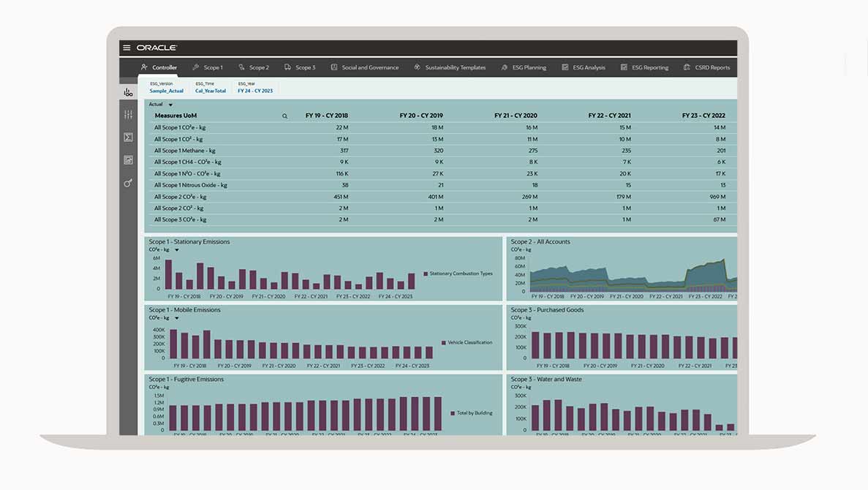Open the report image icon in sidebar
Image resolution: width=868 pixels, height=490 pixels.
point(128,160)
